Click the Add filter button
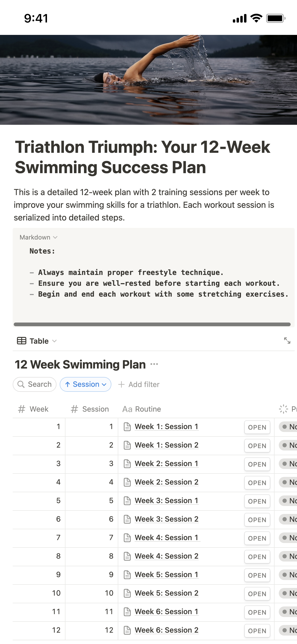The image size is (297, 644). tap(139, 384)
